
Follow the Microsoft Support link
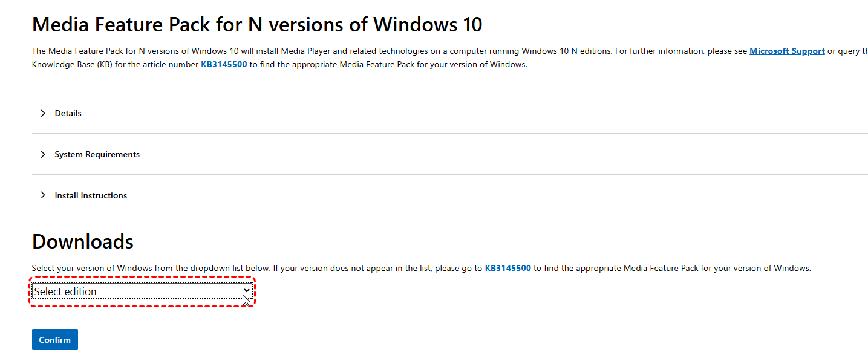pos(787,51)
